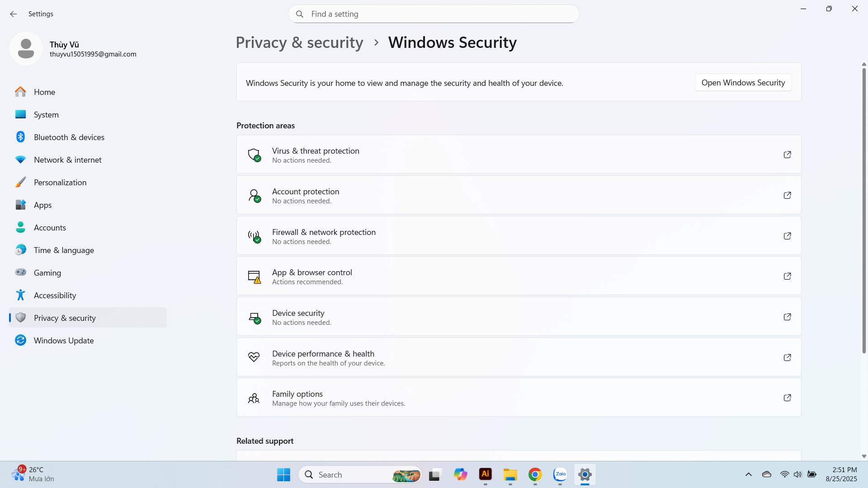Click the Privacy & security breadcrumb link
Image resolution: width=868 pixels, height=488 pixels.
click(x=299, y=42)
